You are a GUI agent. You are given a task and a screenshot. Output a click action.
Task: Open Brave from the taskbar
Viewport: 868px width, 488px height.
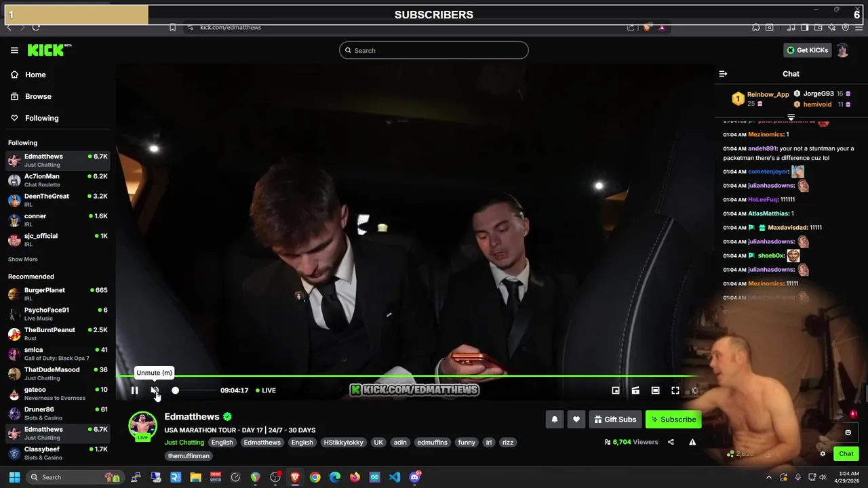(295, 477)
